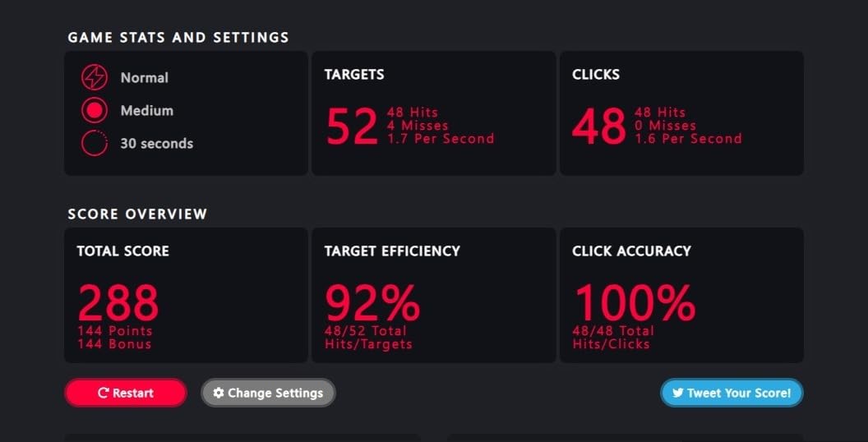Click the 144 Bonus text
The image size is (868, 442).
pyautogui.click(x=115, y=343)
